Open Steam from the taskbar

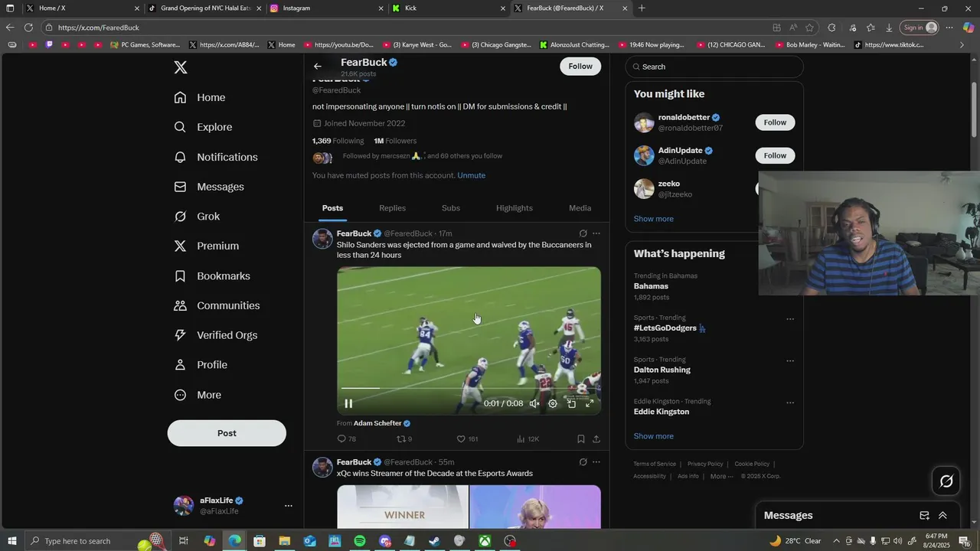click(x=434, y=541)
